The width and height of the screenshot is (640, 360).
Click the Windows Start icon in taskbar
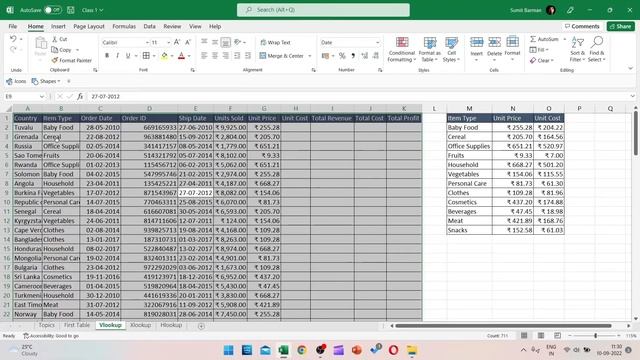click(x=229, y=350)
